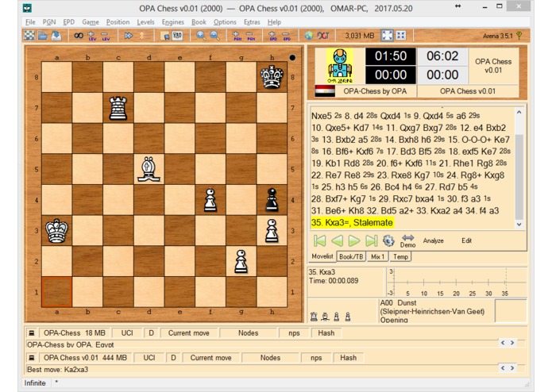
Task: Click the plus PGN toolbar icon
Action: pos(237,36)
